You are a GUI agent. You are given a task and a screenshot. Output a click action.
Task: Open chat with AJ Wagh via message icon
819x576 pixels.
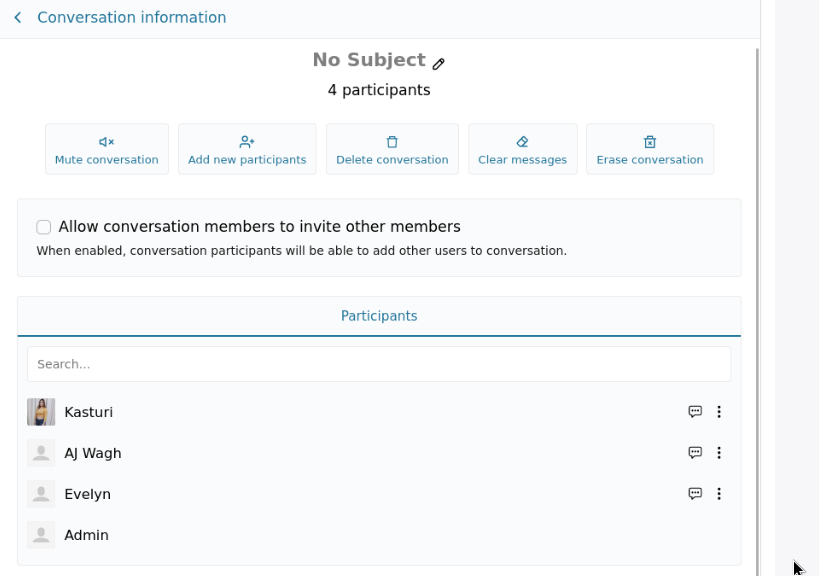(695, 452)
